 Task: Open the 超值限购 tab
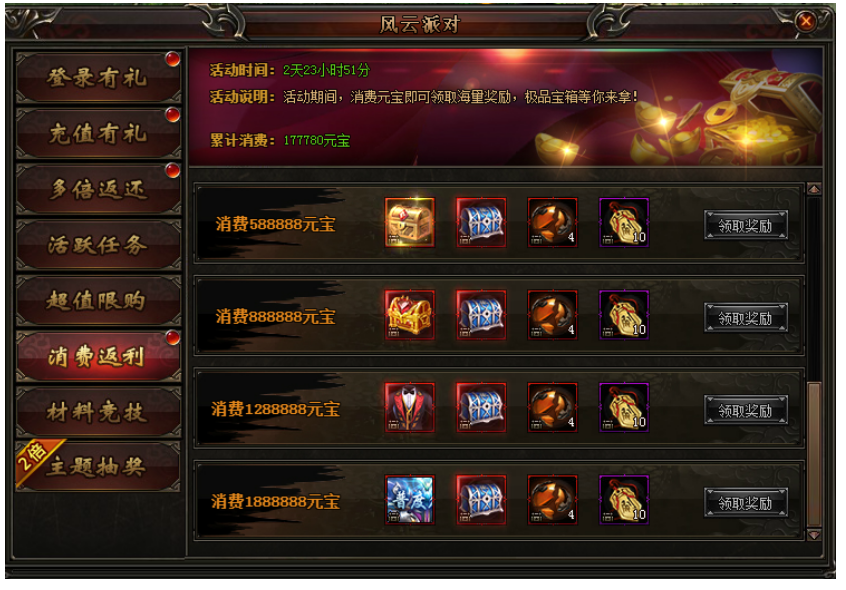click(x=98, y=300)
